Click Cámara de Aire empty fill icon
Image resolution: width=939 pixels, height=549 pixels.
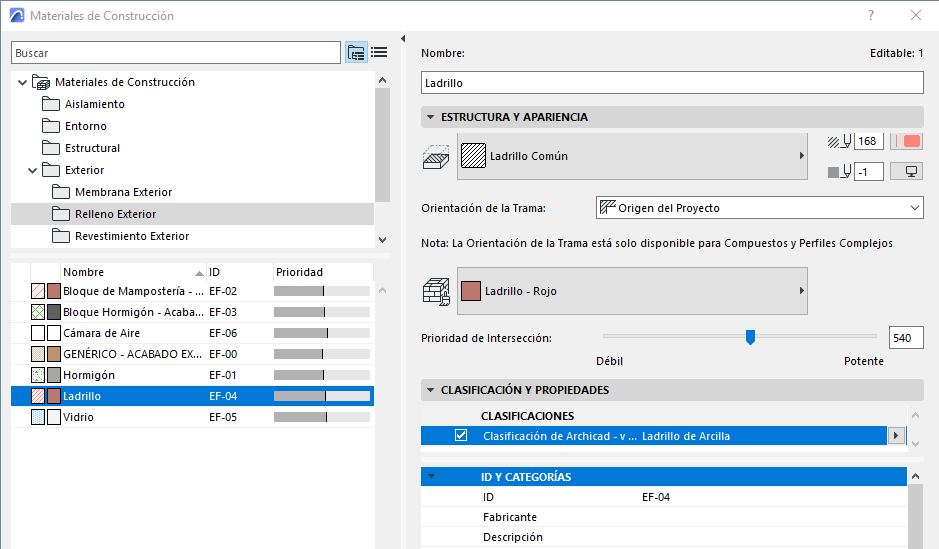pyautogui.click(x=38, y=333)
